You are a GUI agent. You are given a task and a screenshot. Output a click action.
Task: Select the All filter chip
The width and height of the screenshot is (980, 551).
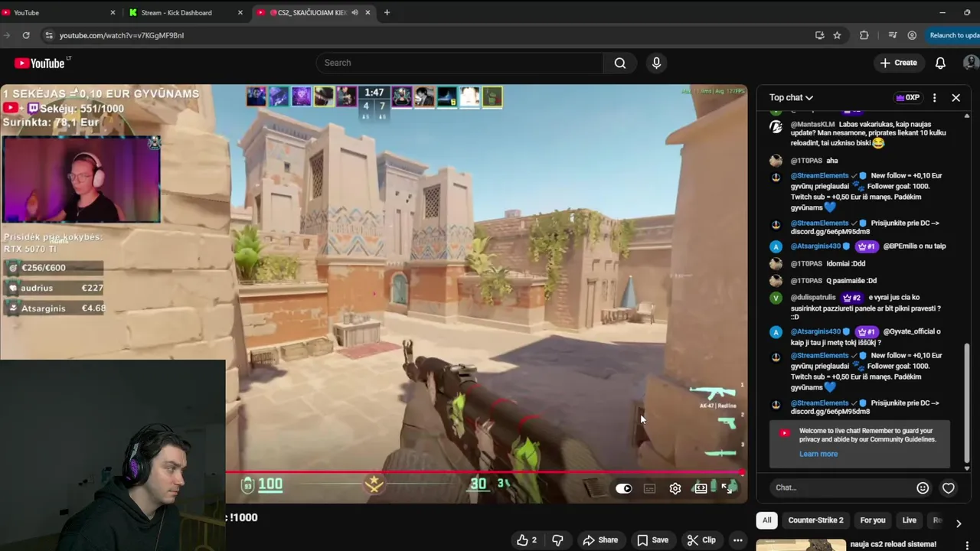pyautogui.click(x=766, y=520)
